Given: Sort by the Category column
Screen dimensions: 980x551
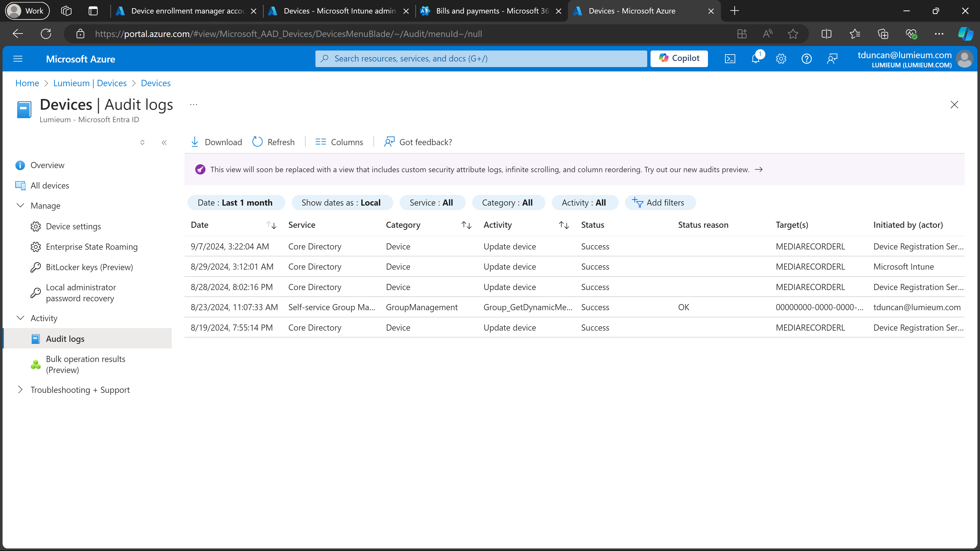Looking at the screenshot, I should (467, 225).
